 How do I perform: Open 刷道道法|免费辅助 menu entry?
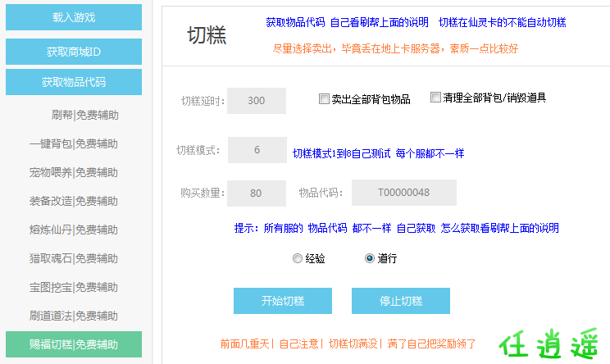[x=73, y=316]
